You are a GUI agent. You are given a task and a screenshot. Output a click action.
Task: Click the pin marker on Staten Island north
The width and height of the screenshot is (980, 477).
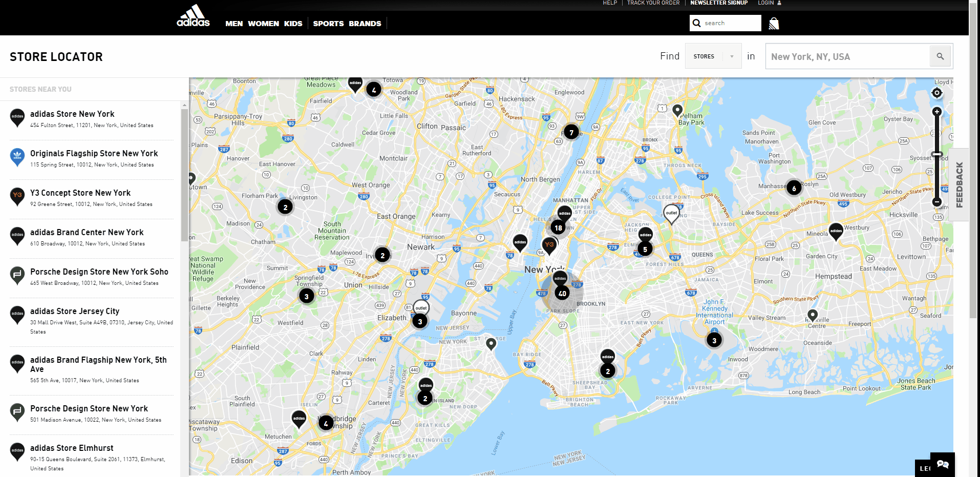point(491,344)
